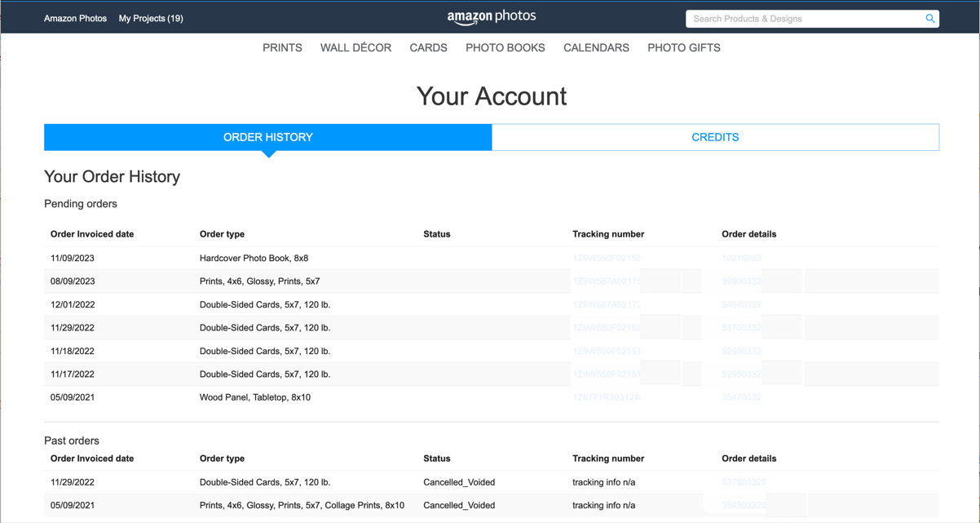Open the WALL DÉCOR section
This screenshot has width=980, height=523.
pos(355,47)
